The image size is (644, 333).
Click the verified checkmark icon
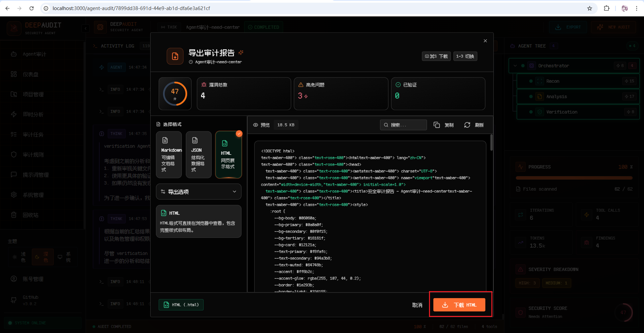click(398, 85)
